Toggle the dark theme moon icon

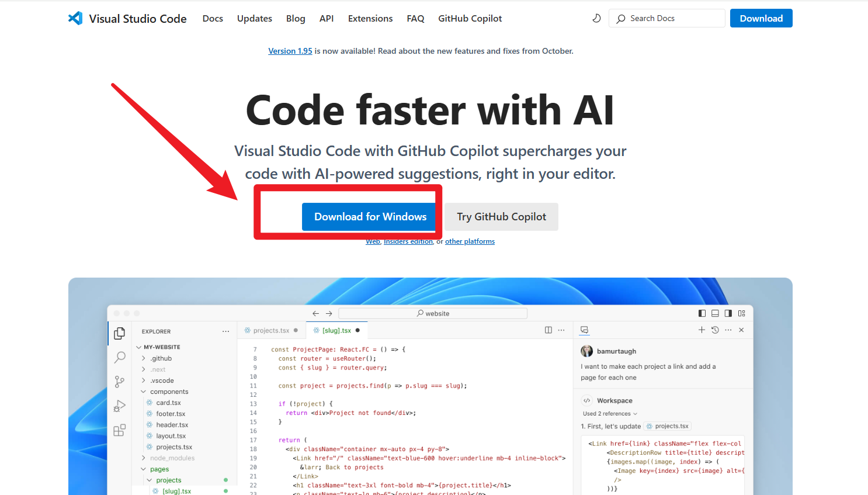[x=596, y=18]
